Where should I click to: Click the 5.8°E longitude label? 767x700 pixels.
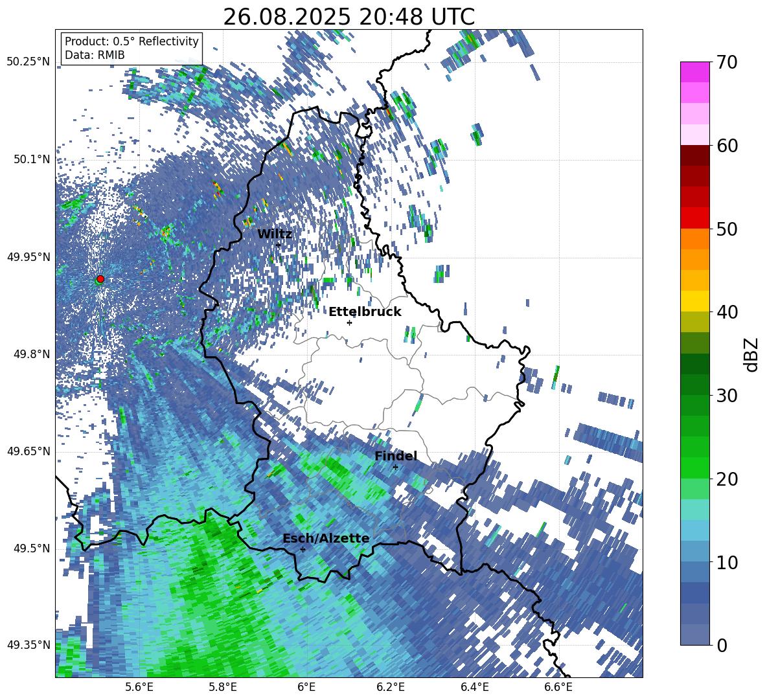[x=223, y=688]
